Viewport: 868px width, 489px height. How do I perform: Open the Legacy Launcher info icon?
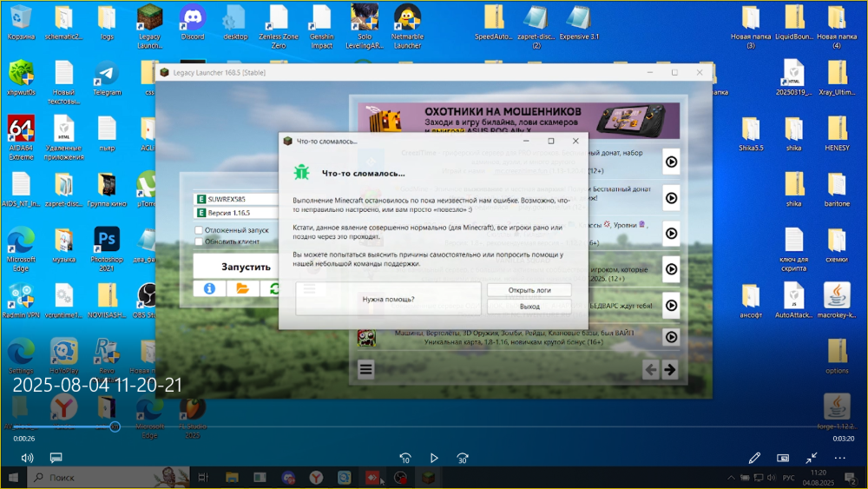(209, 288)
